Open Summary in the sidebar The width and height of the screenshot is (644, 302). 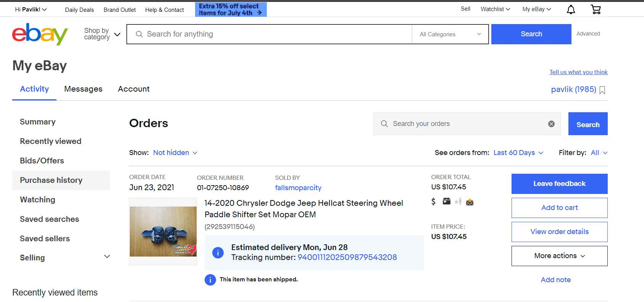coord(38,122)
